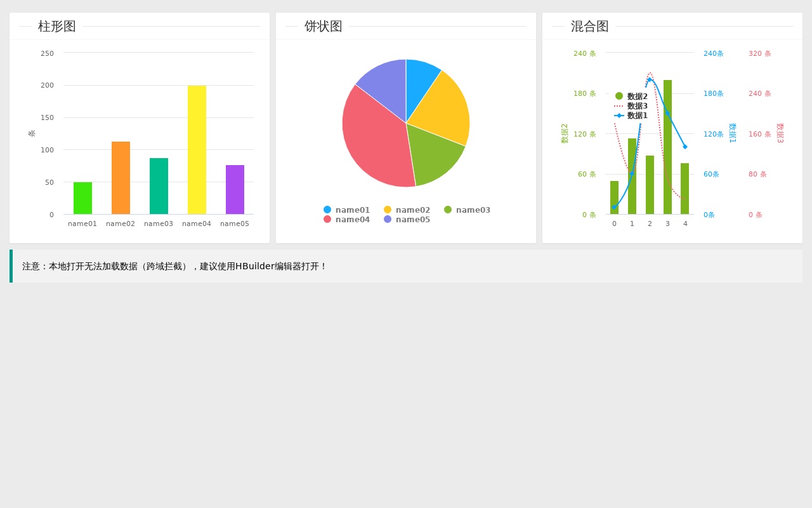
Task: Click the orange name02 bar
Action: click(x=121, y=178)
